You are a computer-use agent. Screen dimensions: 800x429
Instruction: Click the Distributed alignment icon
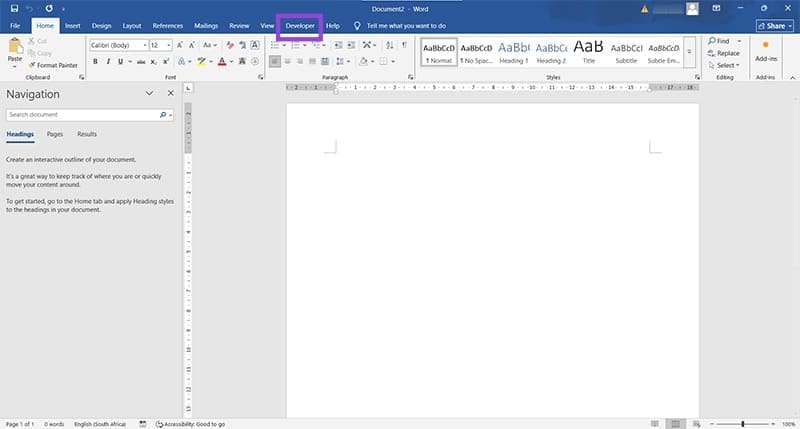pos(324,62)
